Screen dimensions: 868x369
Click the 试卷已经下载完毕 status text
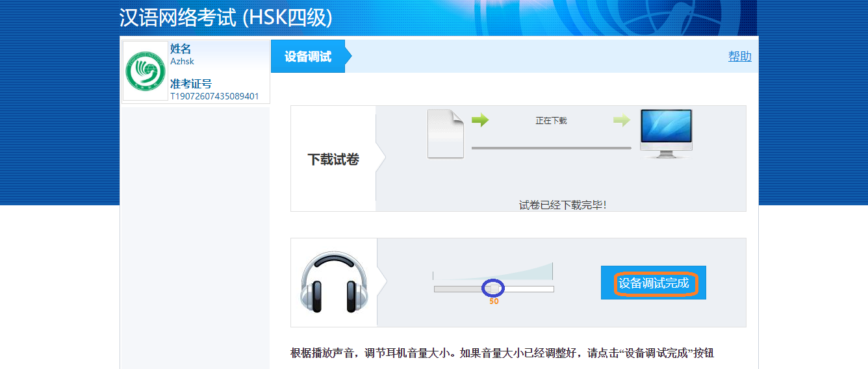click(x=563, y=205)
